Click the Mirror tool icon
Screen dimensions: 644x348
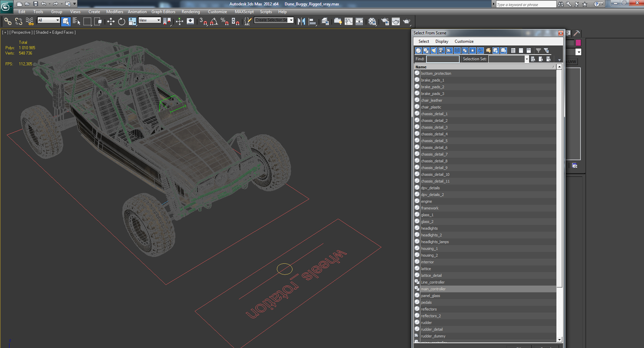[x=302, y=21]
